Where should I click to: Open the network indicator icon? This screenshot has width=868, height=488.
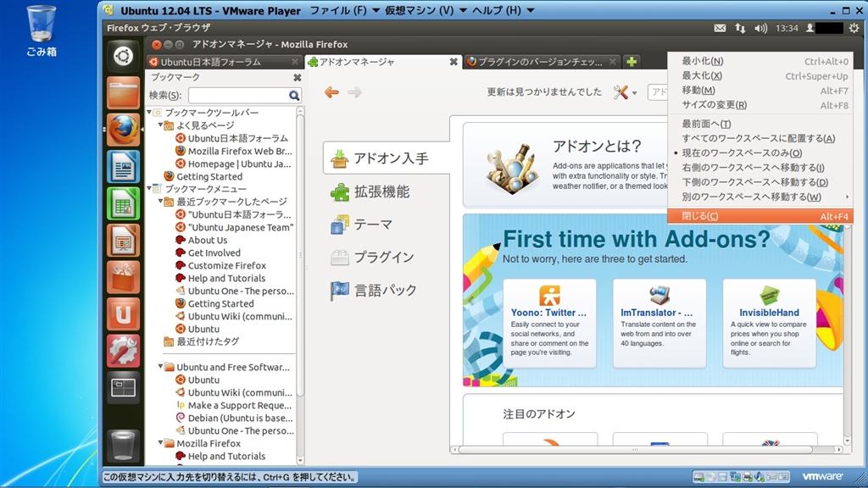tap(740, 28)
